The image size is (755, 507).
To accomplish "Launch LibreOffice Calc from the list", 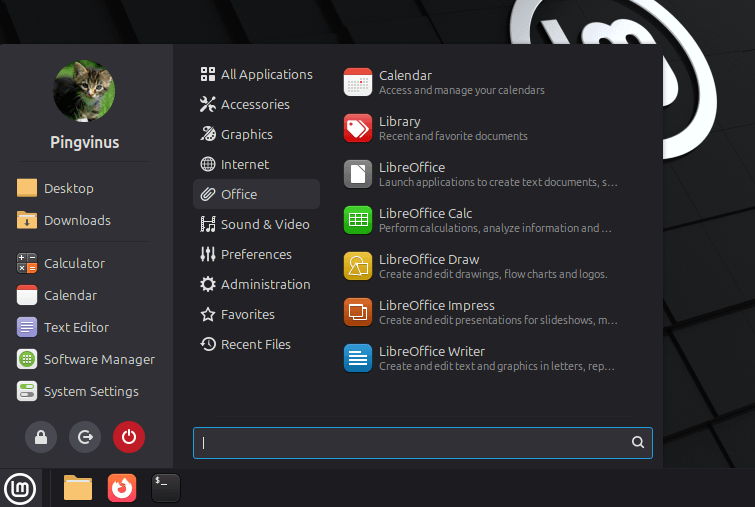I will 425,220.
